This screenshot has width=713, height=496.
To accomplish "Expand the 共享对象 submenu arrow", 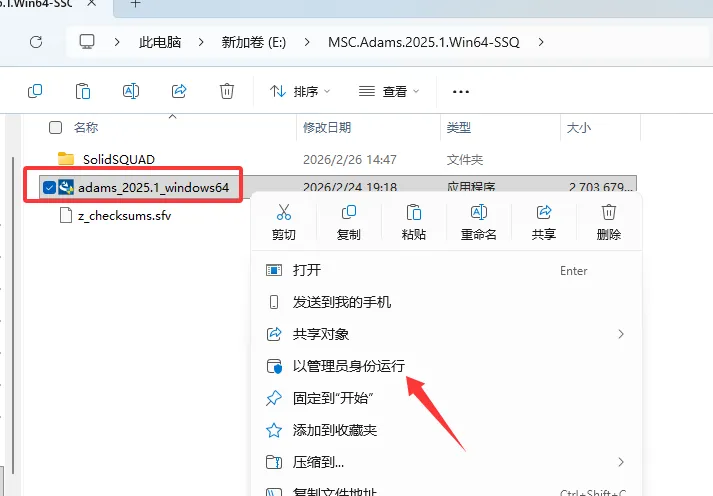I will 621,334.
